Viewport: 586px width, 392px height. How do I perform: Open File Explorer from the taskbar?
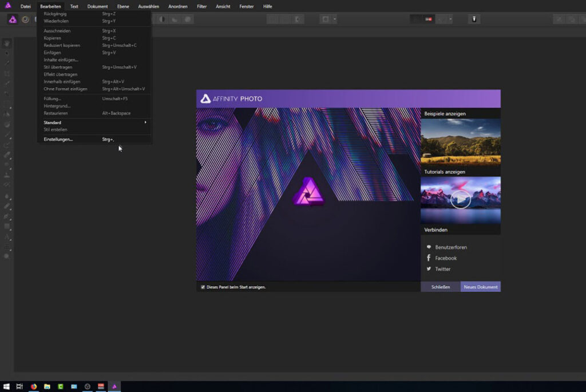click(x=47, y=387)
